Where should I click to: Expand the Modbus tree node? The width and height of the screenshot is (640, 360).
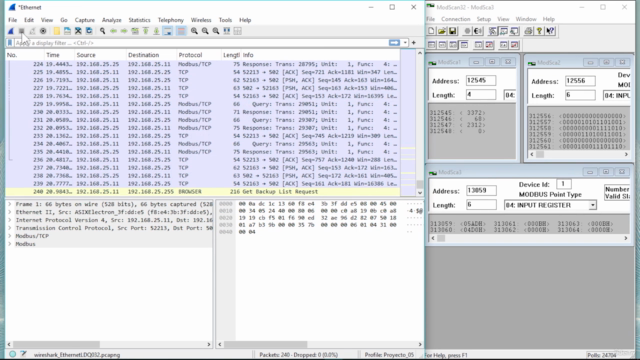click(x=9, y=244)
